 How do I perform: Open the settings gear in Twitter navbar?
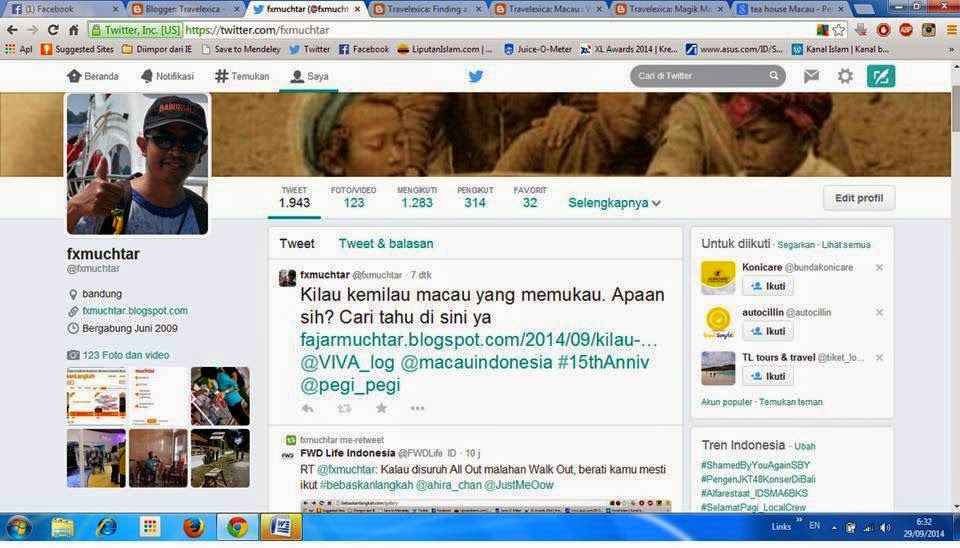coord(845,76)
